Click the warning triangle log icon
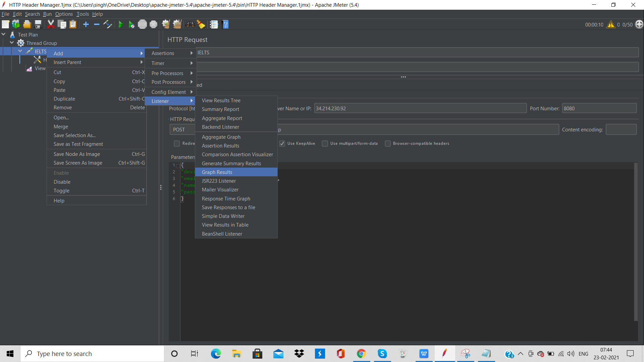The width and height of the screenshot is (644, 362). [x=610, y=24]
